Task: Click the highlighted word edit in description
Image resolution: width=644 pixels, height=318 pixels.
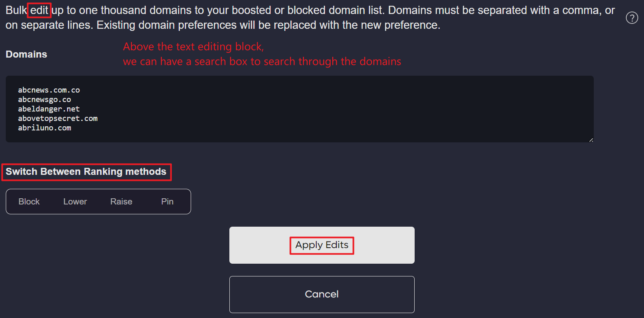Action: click(x=40, y=10)
